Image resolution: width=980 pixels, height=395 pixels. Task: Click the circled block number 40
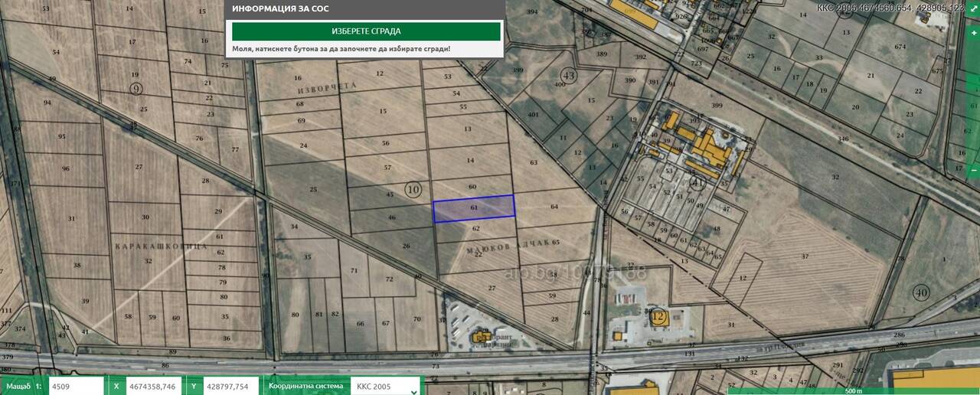[x=920, y=292]
